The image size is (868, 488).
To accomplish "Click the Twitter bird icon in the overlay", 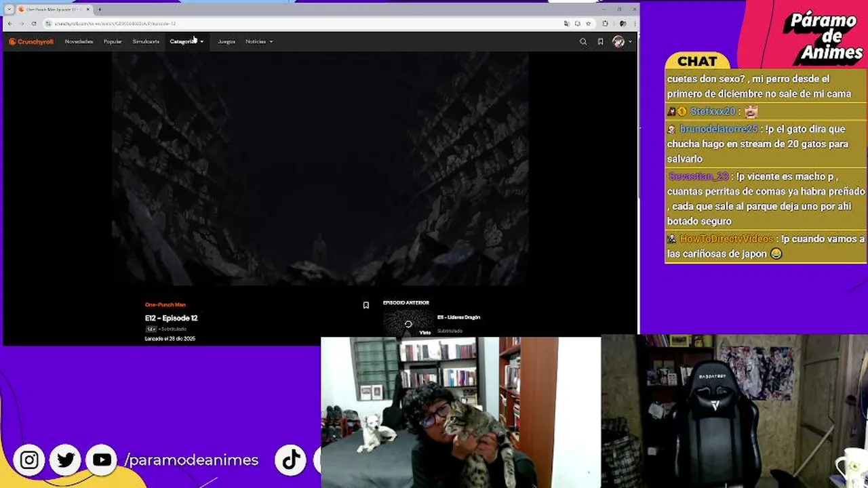I will pyautogui.click(x=66, y=460).
